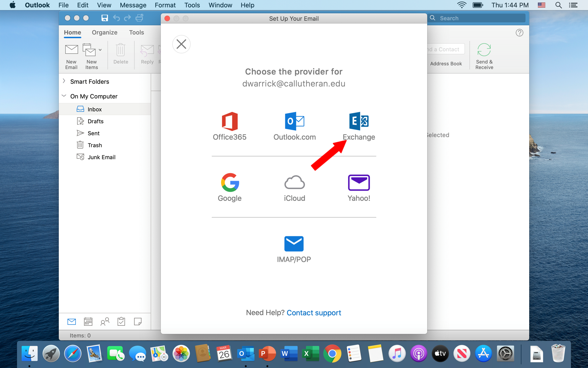Click the Redo arrow in title bar
This screenshot has width=588, height=368.
pyautogui.click(x=127, y=18)
